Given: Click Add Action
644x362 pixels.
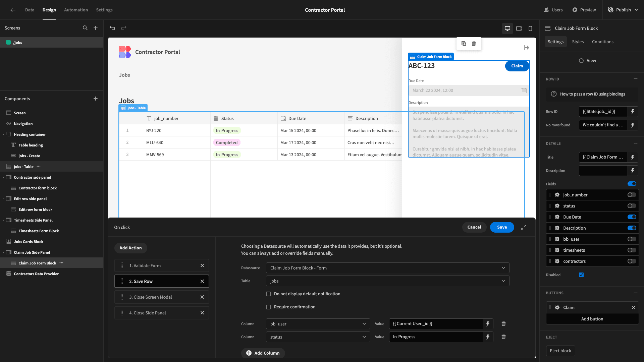Looking at the screenshot, I should click(130, 248).
